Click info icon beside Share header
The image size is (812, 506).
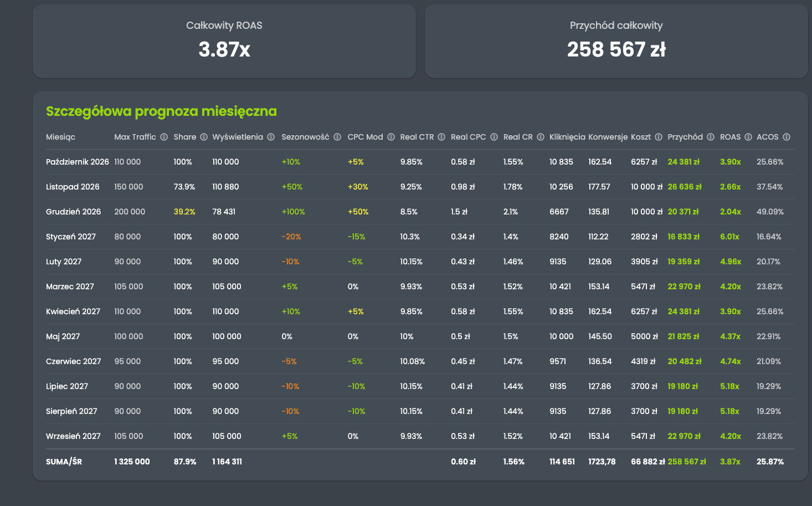(204, 137)
